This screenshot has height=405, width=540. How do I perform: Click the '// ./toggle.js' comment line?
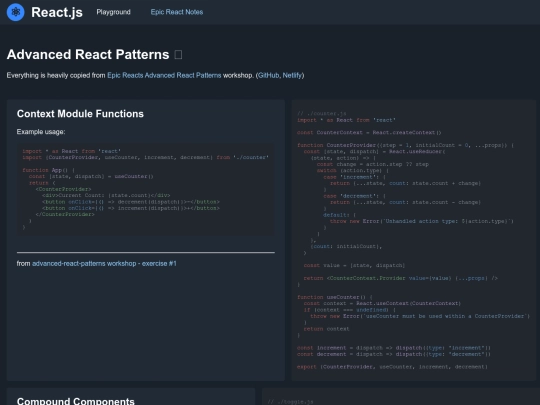[290, 402]
